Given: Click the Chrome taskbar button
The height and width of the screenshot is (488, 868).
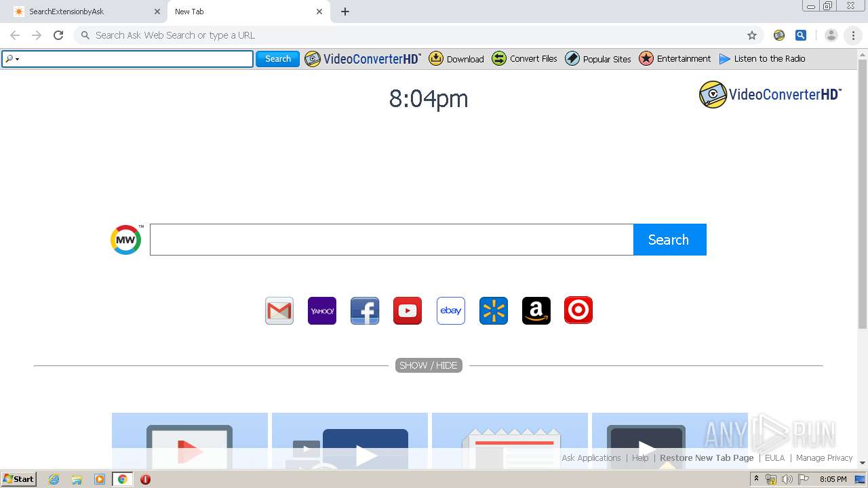Looking at the screenshot, I should 122,479.
